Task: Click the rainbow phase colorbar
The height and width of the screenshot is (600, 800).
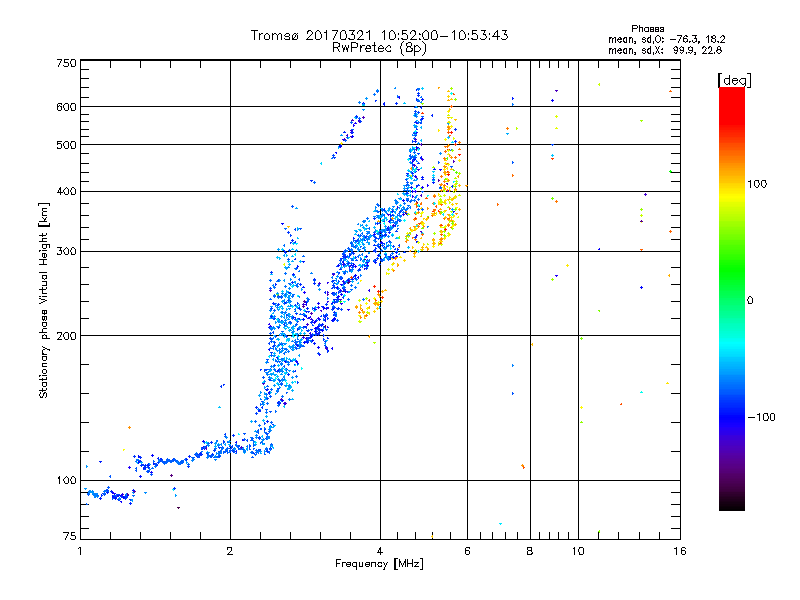Action: point(732,299)
